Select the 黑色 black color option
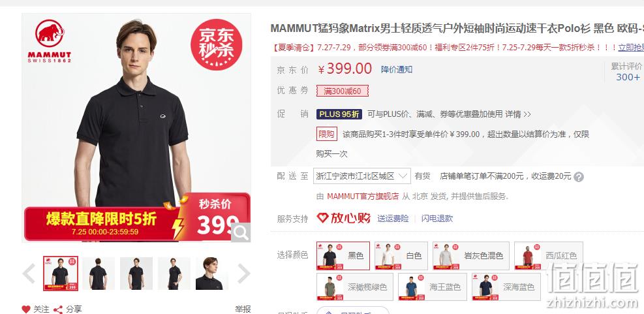 click(x=343, y=256)
